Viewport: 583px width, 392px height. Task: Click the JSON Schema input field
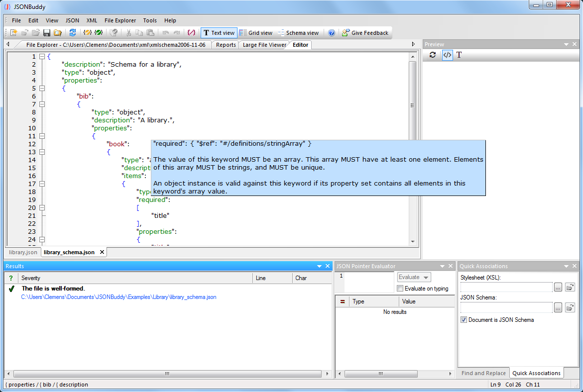coord(506,307)
